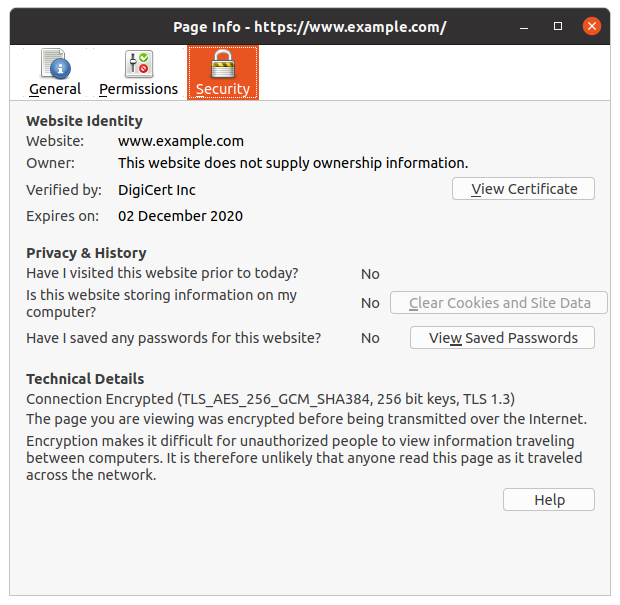Click Clear Cookies and Site Data
The height and width of the screenshot is (605, 620).
[499, 303]
